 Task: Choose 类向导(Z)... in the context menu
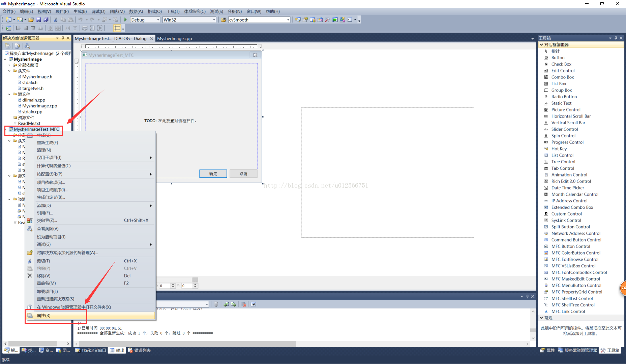pos(90,221)
